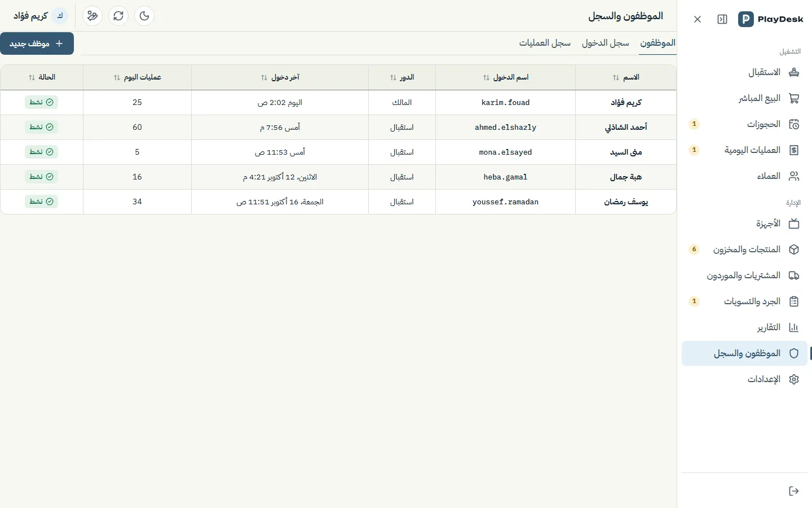Collapse the sidebar using the panel icon
This screenshot has width=812, height=508.
point(722,19)
